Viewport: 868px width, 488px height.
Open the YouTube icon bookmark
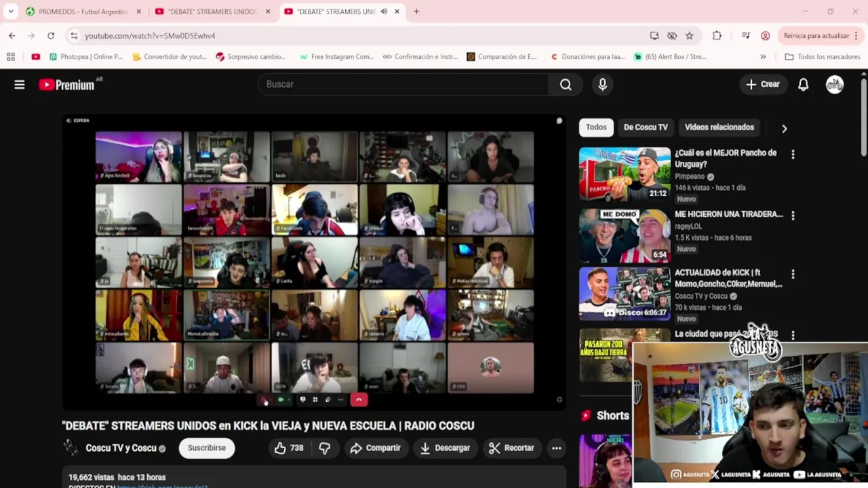[x=36, y=57]
